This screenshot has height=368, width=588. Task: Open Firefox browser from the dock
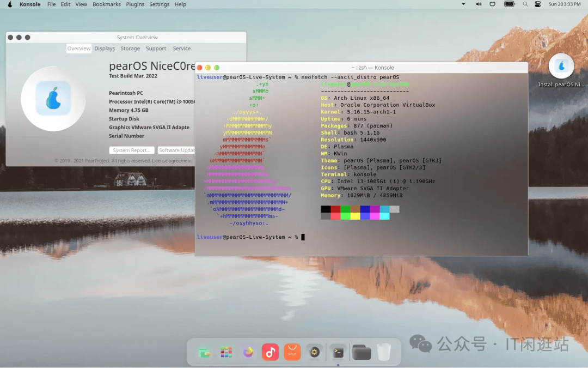[248, 352]
